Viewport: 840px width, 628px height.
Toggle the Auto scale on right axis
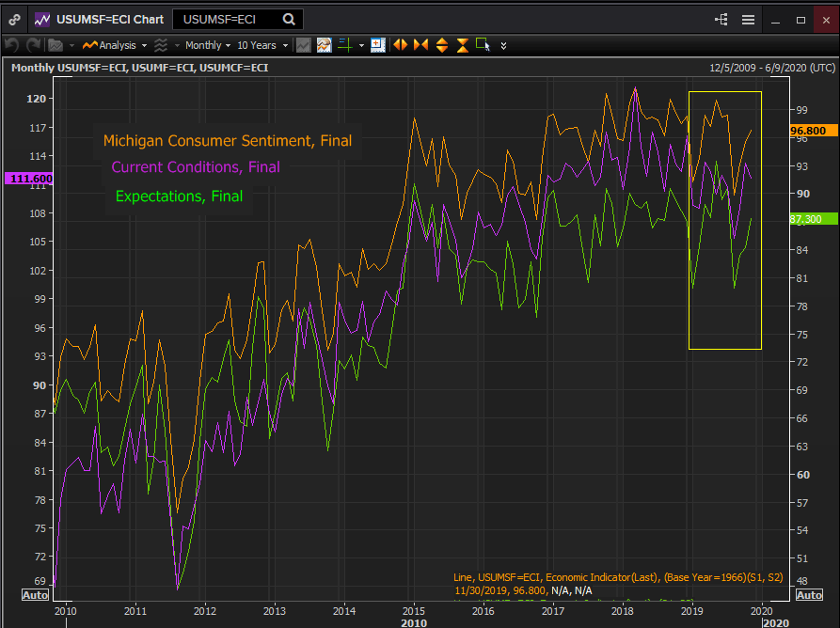pyautogui.click(x=809, y=595)
